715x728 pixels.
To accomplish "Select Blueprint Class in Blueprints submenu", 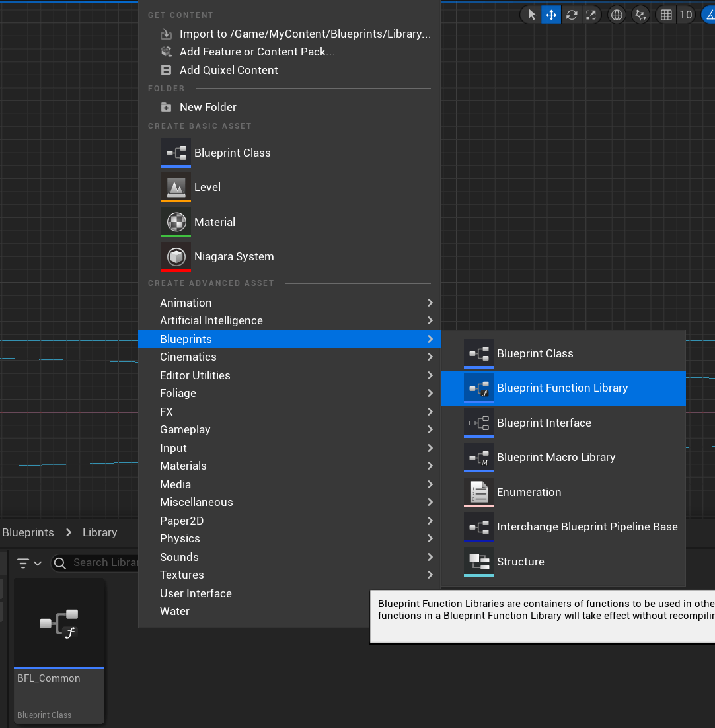I will [563, 354].
